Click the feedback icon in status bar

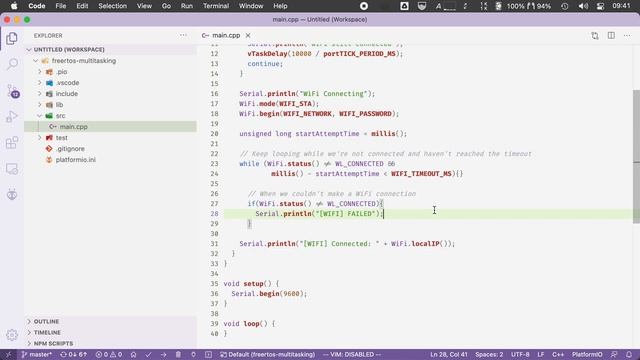pyautogui.click(x=614, y=354)
